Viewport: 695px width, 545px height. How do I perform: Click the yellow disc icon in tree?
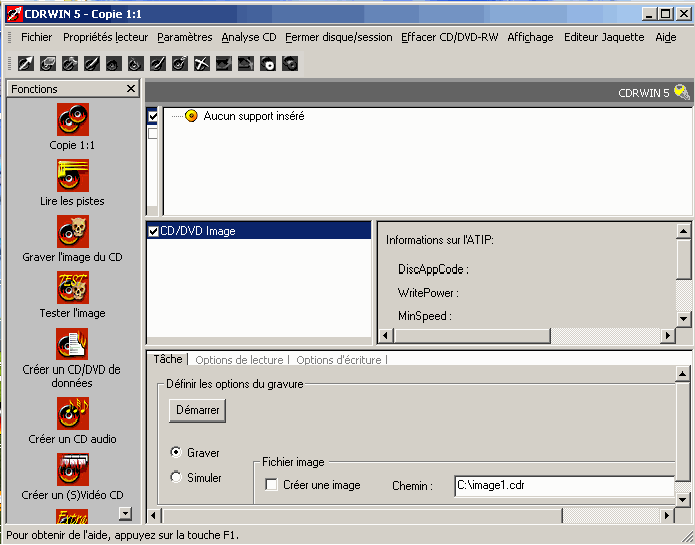pos(191,116)
